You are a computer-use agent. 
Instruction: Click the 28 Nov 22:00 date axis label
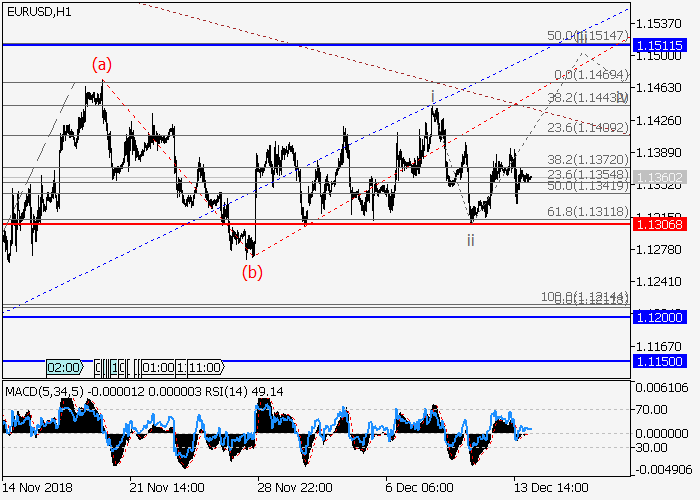point(294,487)
